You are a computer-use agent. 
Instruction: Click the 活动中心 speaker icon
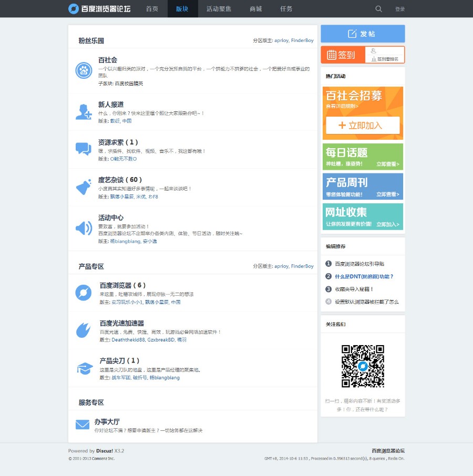(84, 228)
